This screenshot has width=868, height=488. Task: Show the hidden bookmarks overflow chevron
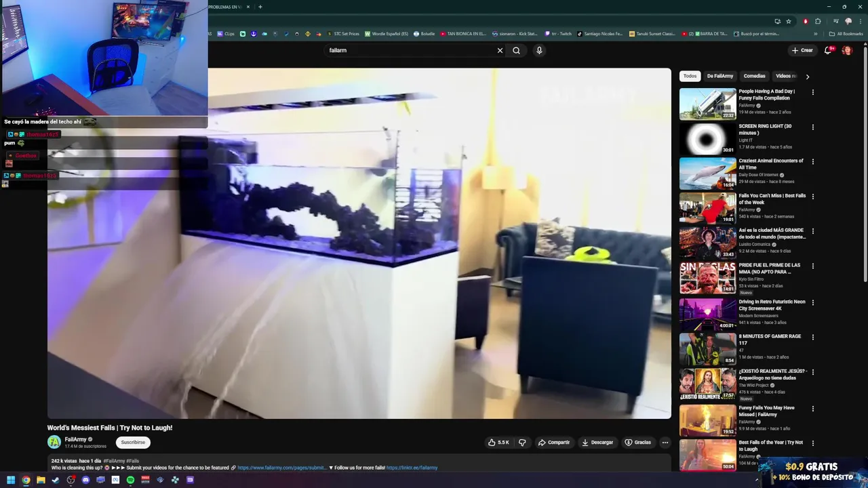[x=816, y=34]
